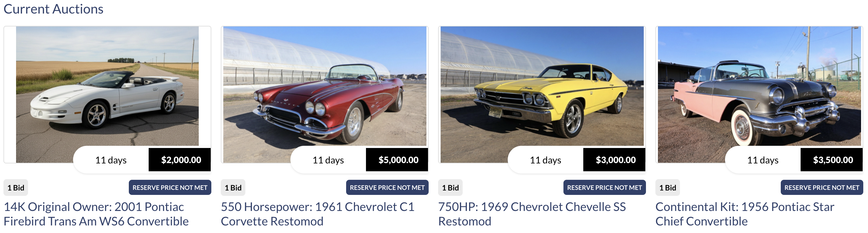Click RESERVE PRICE NOT MET on the Chevelle
The image size is (868, 233).
[x=604, y=188]
